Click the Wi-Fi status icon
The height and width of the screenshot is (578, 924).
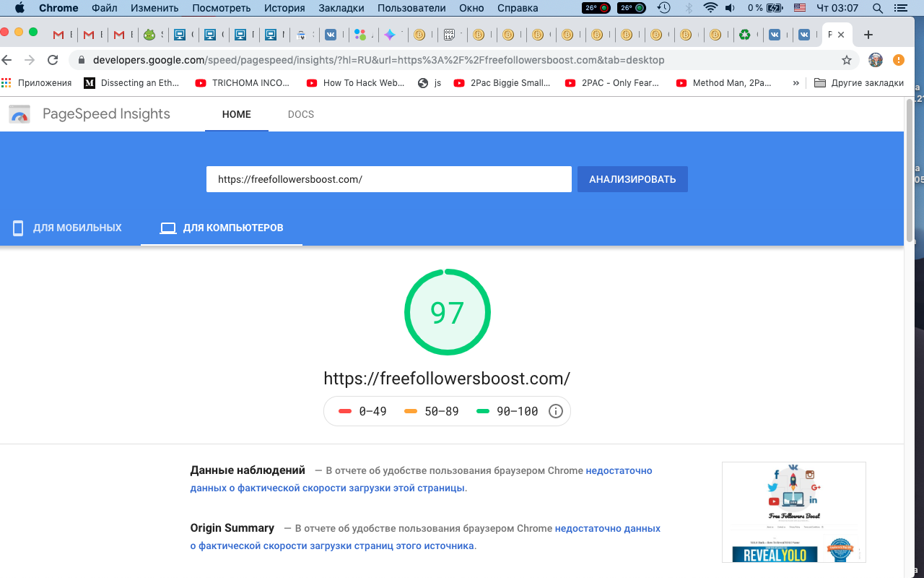click(710, 8)
